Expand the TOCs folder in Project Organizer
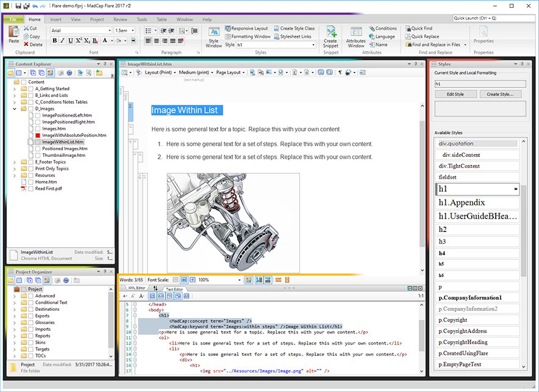539x392 pixels. 15,355
